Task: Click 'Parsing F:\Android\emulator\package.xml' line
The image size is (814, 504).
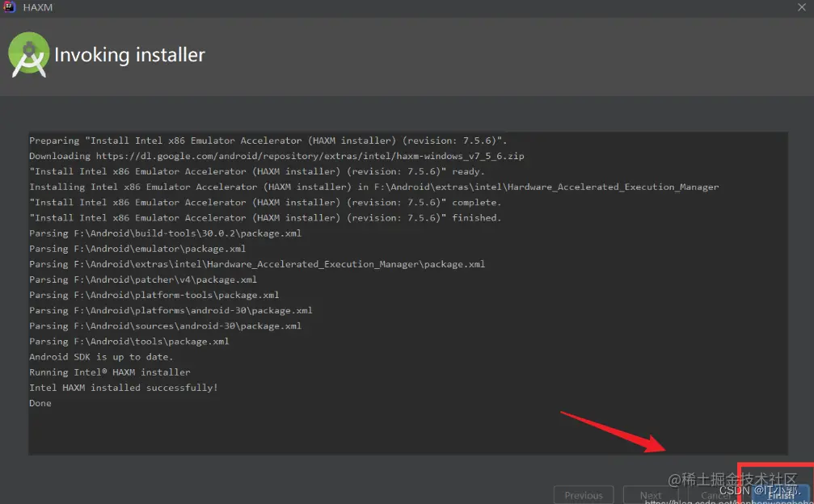Action: [x=137, y=249]
